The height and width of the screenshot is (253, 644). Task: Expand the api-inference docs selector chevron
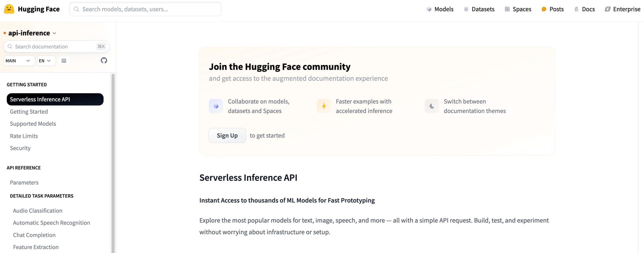(x=54, y=33)
